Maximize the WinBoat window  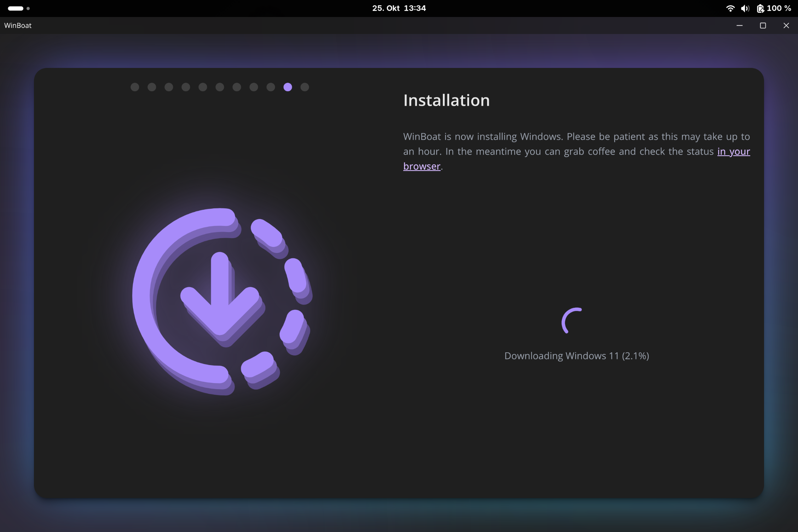pos(763,25)
